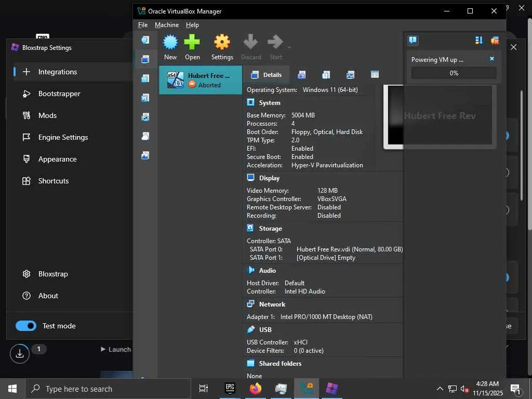Click the Shared folders folder icon
This screenshot has height=399, width=532.
click(251, 363)
